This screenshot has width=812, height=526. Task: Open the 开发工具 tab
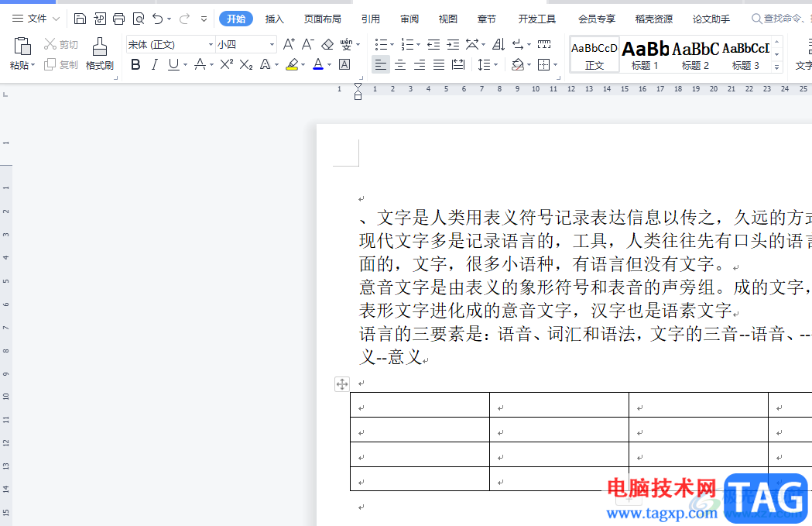[x=537, y=19]
